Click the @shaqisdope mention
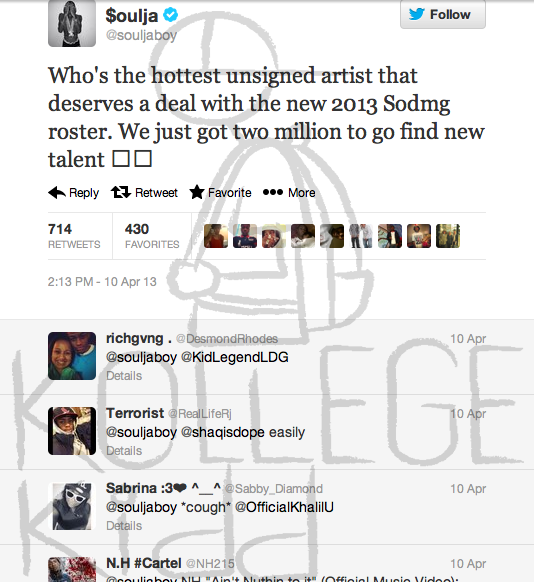This screenshot has height=582, width=534. (x=223, y=432)
